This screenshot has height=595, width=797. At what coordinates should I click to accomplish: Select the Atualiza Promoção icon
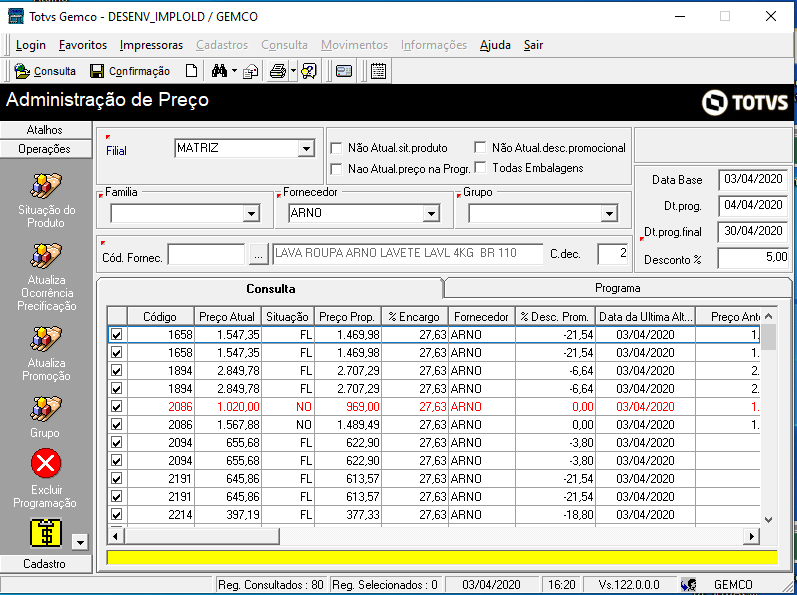[x=46, y=339]
